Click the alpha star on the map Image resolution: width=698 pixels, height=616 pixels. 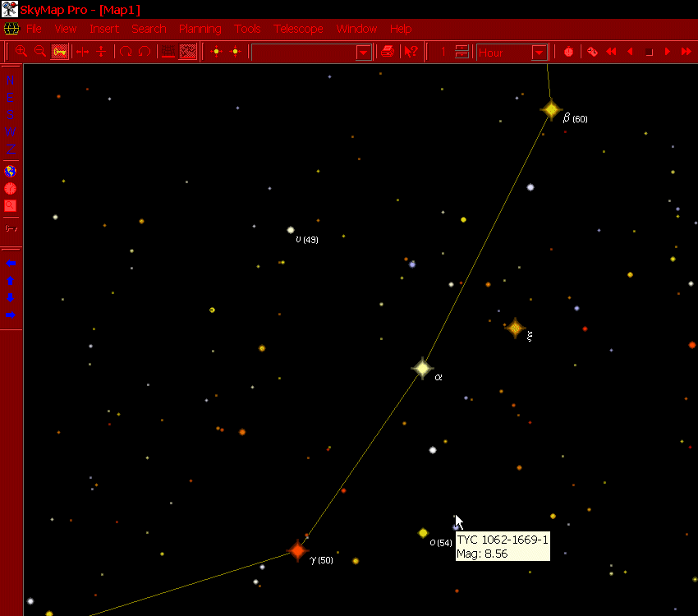coord(422,368)
